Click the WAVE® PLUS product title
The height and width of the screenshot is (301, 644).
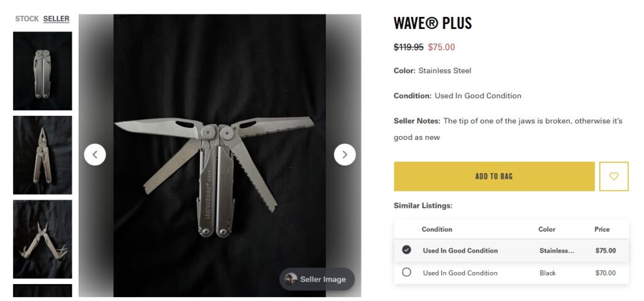(433, 24)
